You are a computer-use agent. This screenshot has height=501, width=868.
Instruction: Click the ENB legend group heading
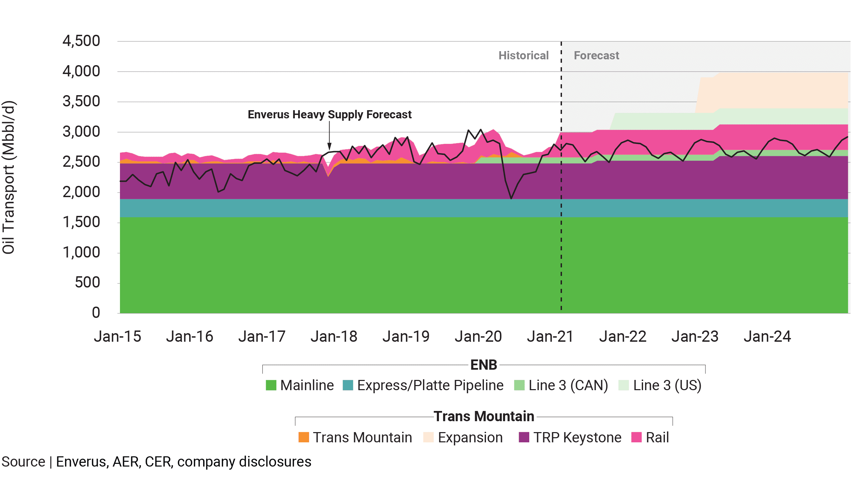click(483, 365)
